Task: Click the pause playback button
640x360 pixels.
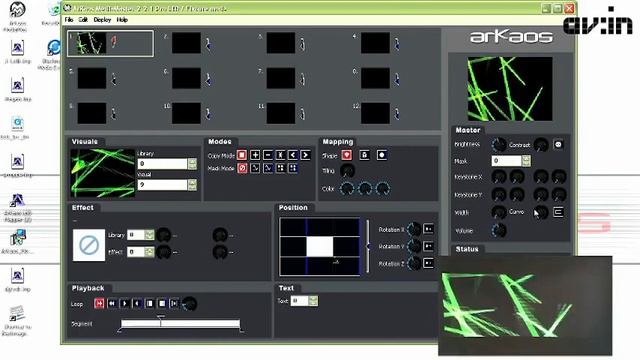Action: (x=149, y=303)
